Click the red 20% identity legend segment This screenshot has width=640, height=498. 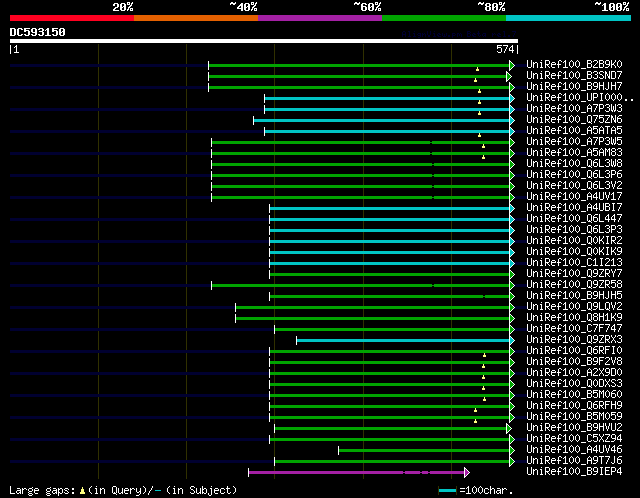(x=72, y=18)
